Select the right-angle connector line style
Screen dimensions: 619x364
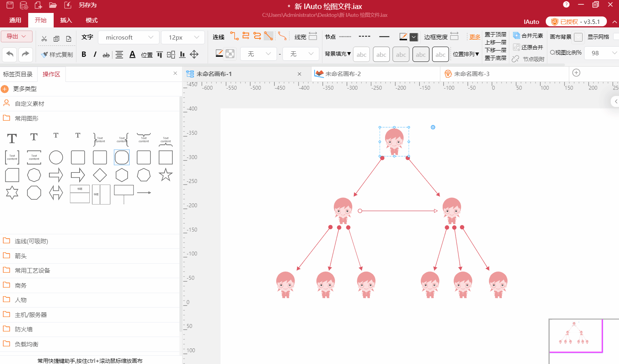pyautogui.click(x=234, y=36)
